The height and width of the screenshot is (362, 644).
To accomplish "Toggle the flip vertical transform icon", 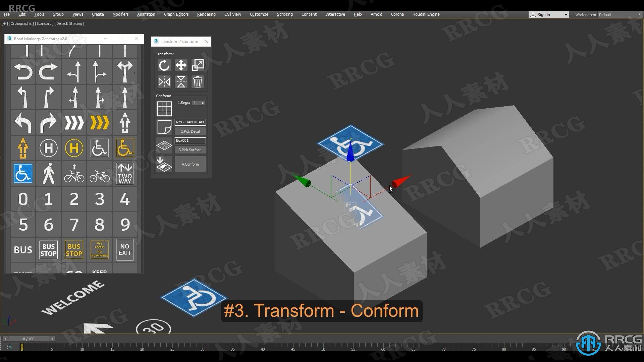I will 181,81.
